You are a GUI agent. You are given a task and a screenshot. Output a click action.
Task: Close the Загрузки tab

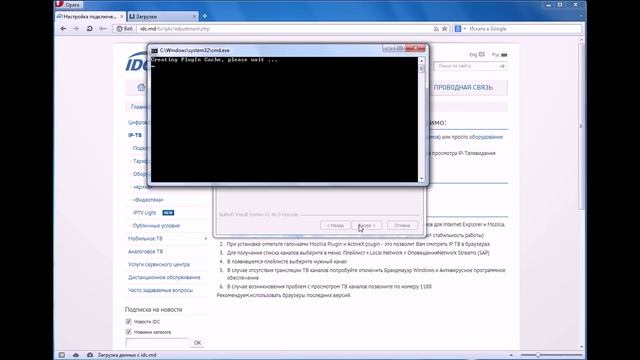coord(194,17)
